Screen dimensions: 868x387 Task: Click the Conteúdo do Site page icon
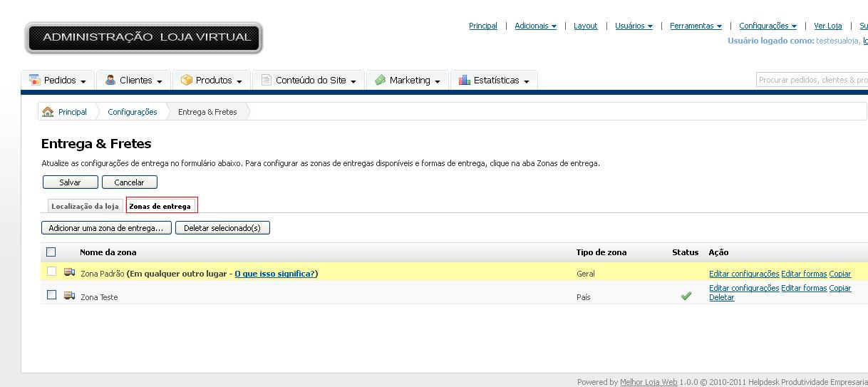(267, 81)
